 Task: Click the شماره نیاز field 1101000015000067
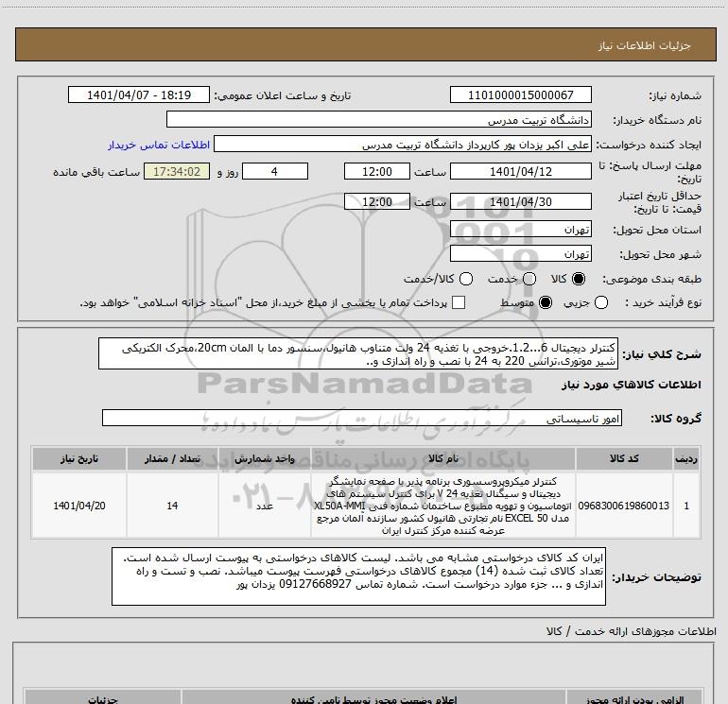point(520,94)
